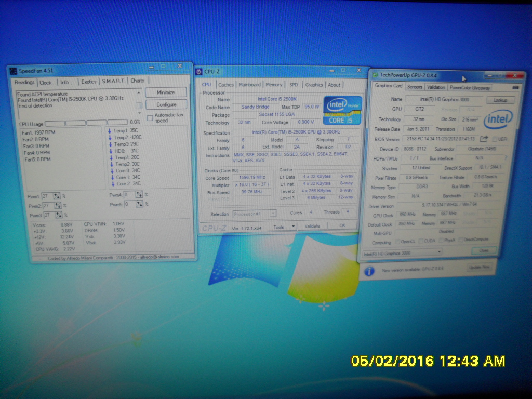Switch to CPU-Z Caches tab

point(225,85)
